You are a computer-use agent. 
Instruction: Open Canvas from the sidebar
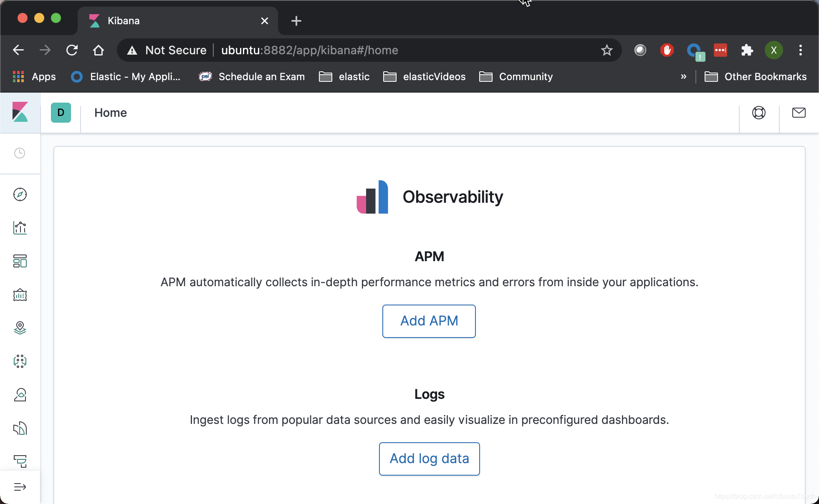tap(20, 295)
